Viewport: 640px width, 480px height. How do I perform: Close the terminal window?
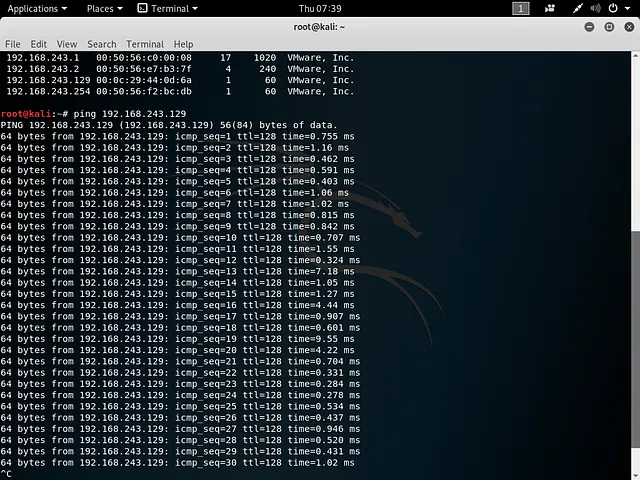[x=629, y=27]
